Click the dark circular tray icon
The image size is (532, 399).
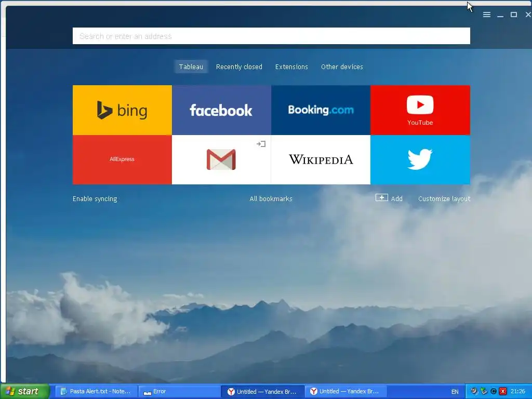coord(494,392)
